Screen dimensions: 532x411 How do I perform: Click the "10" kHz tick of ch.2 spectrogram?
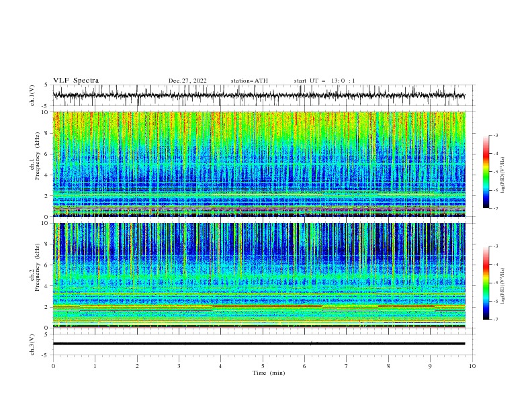45,223
